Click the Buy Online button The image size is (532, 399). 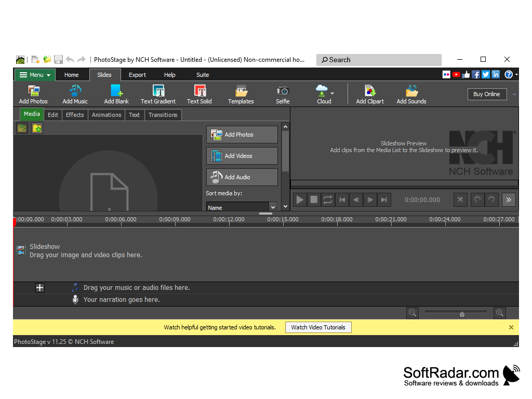[487, 95]
